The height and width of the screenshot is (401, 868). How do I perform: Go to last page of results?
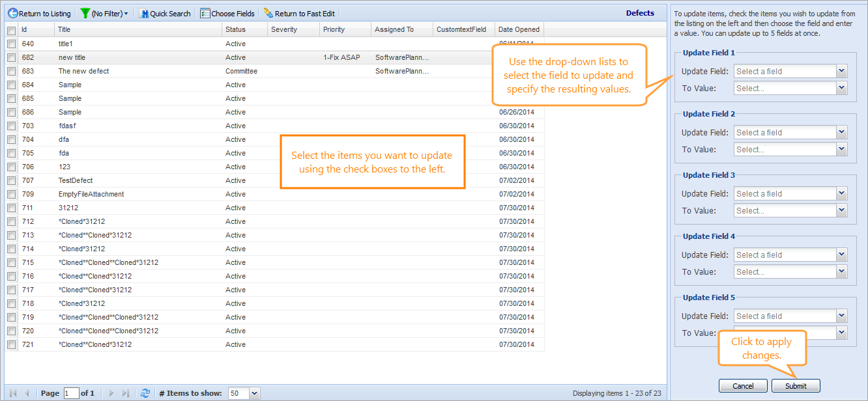click(126, 393)
